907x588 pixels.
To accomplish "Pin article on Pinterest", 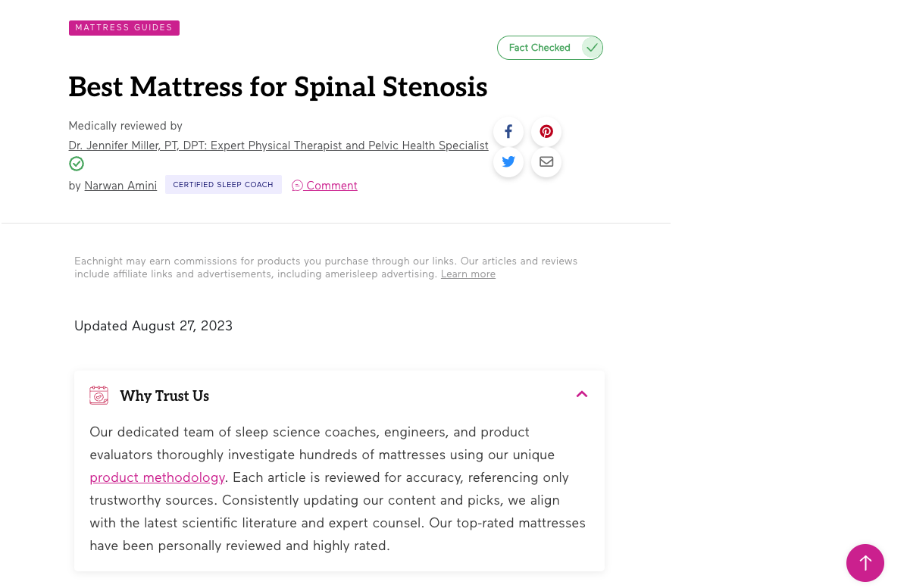I will pyautogui.click(x=546, y=132).
